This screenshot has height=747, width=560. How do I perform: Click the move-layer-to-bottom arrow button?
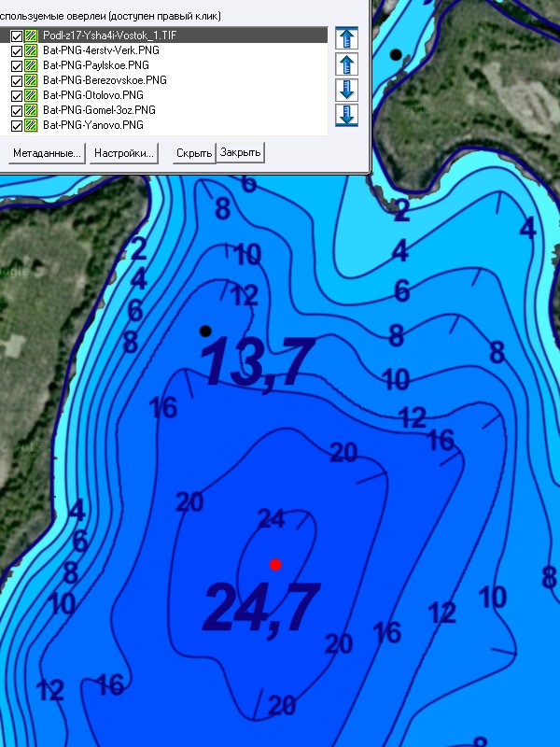346,115
